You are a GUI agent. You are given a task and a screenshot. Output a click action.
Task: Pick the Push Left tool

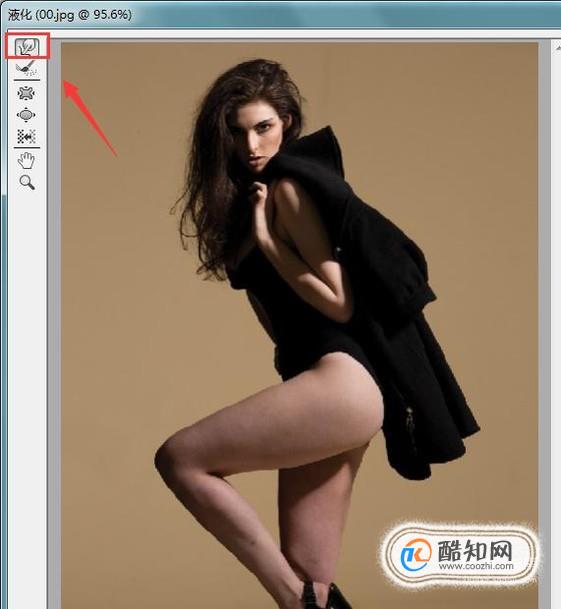coord(26,136)
